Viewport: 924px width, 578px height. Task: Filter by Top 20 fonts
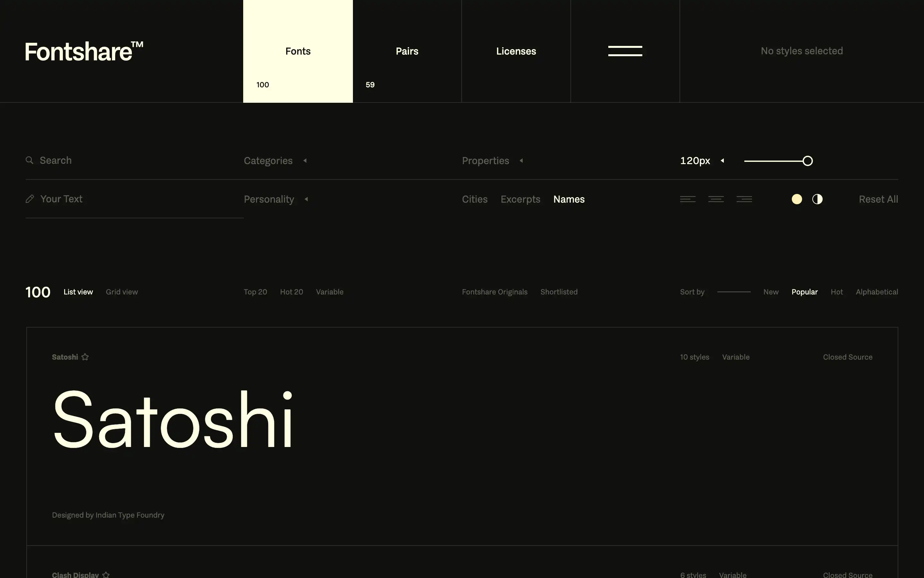(255, 292)
